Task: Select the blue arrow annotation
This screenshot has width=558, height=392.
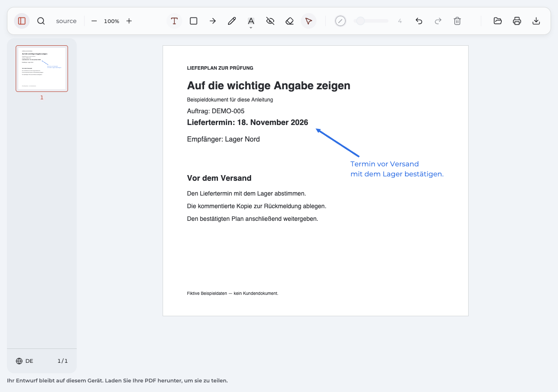Action: [x=337, y=142]
